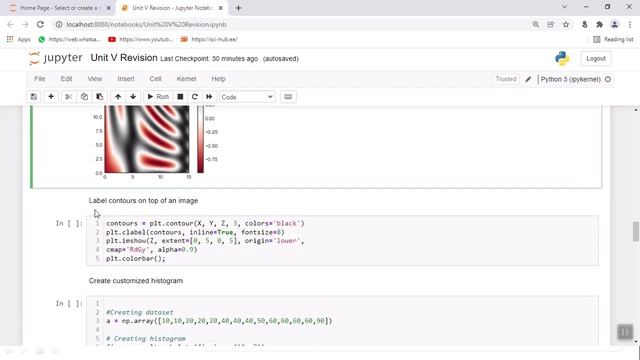Screen dimensions: 640x360
Task: Go forward in browser history
Action: (x=25, y=24)
